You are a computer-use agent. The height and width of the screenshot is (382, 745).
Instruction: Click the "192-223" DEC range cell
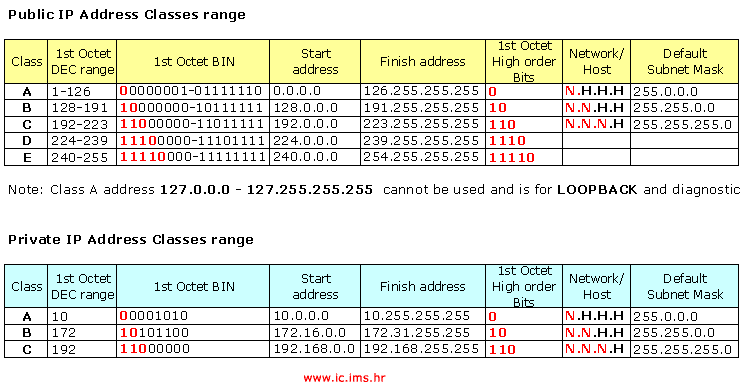[82, 124]
